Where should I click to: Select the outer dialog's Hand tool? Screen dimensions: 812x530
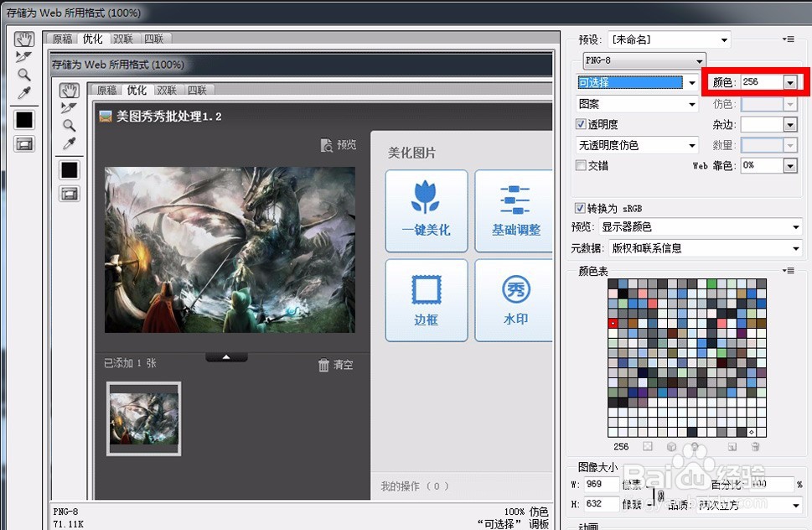pos(23,39)
